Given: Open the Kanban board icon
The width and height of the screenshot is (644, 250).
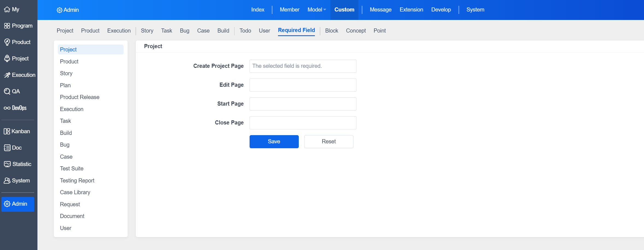Looking at the screenshot, I should tap(7, 131).
